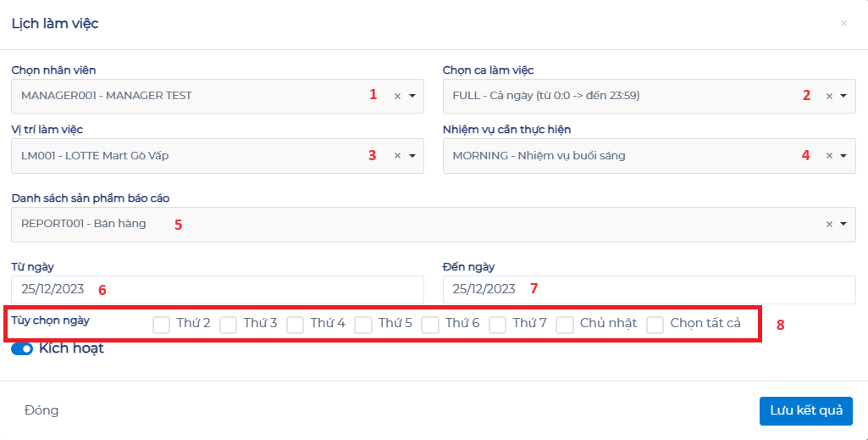Clear the REPORT001 product report selection
Viewport: 868px width, 440px height.
(x=829, y=224)
